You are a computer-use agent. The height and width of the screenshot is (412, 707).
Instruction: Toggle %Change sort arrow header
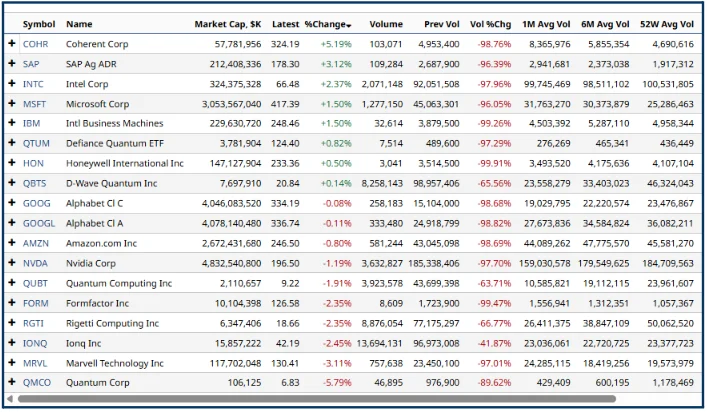pos(328,24)
